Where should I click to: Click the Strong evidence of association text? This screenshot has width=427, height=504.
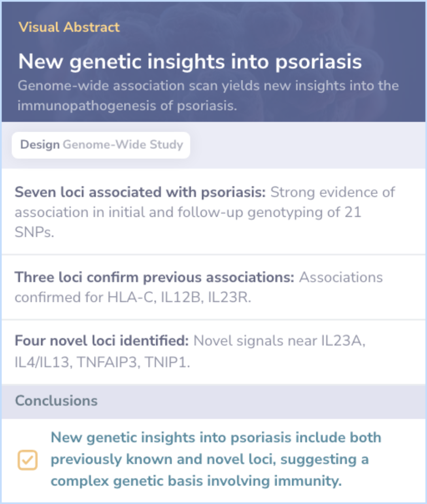[332, 192]
